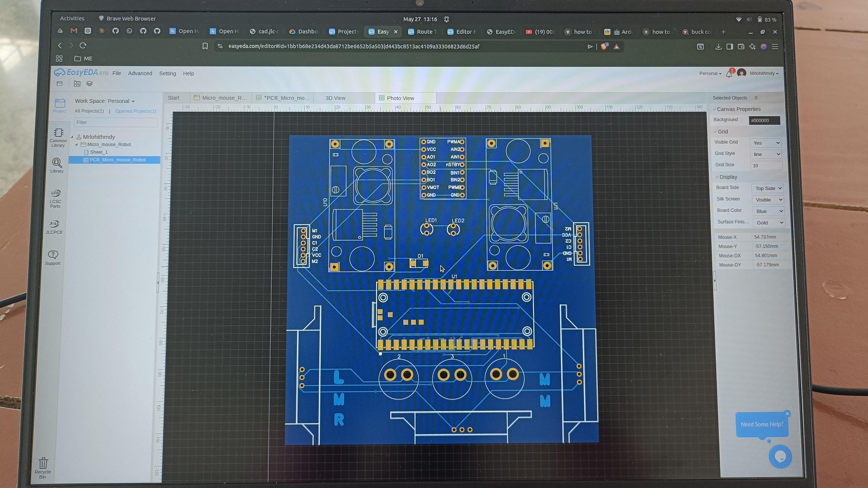Show All Projects(1) list
Image resolution: width=868 pixels, height=488 pixels.
coord(89,111)
